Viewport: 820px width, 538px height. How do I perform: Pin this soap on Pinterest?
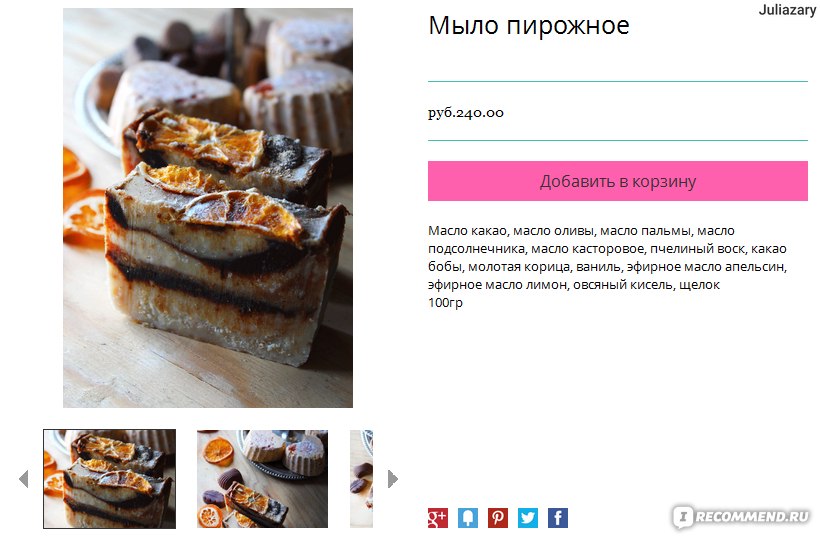click(498, 518)
